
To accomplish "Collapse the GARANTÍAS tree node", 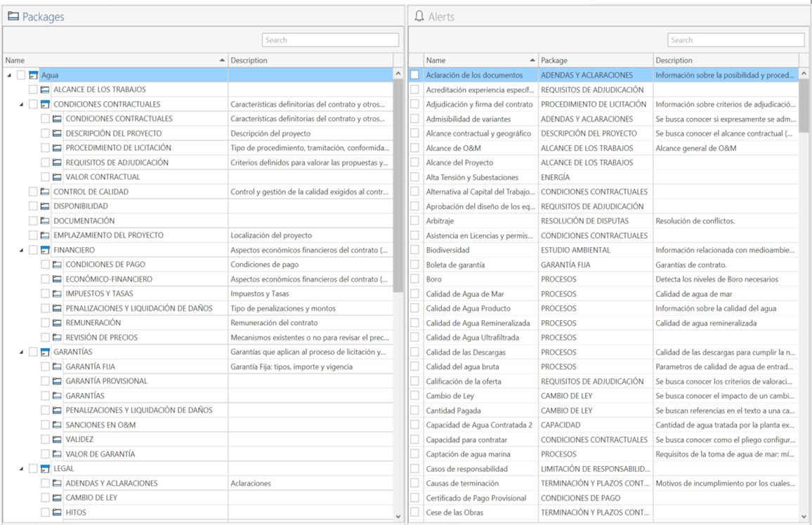I will (21, 352).
